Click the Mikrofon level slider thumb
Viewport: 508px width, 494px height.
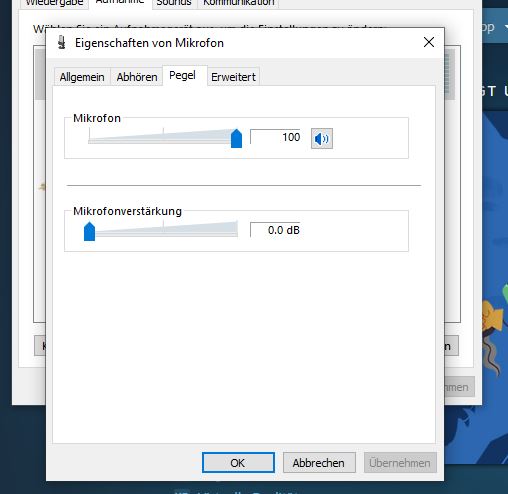coord(236,138)
